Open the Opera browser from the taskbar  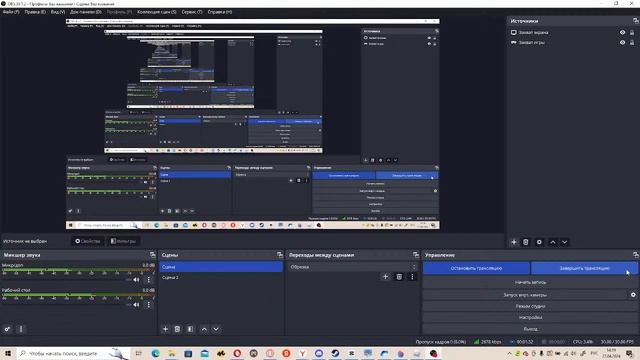(x=237, y=353)
